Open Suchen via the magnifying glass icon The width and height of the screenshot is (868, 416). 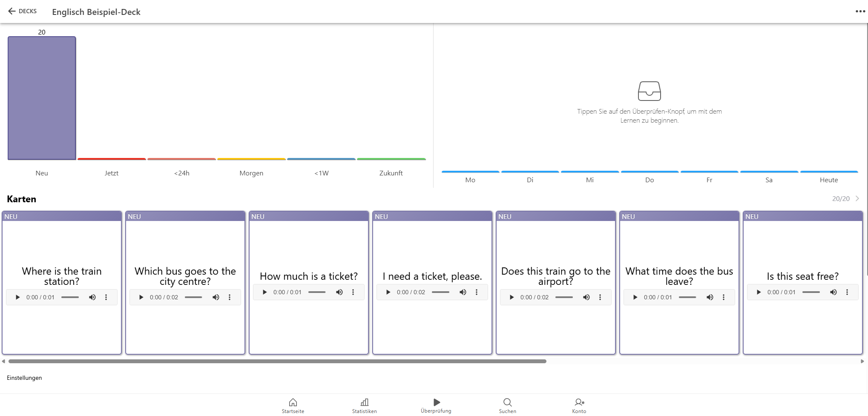point(507,402)
